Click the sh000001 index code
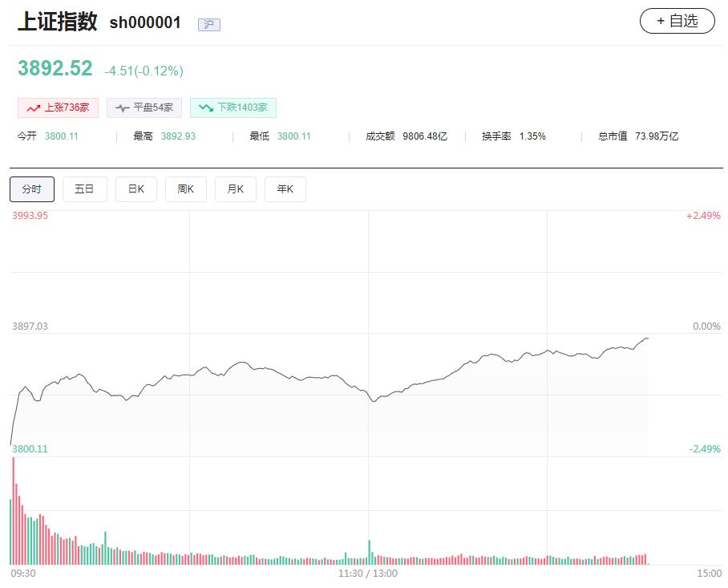Image resolution: width=728 pixels, height=588 pixels. [x=145, y=22]
